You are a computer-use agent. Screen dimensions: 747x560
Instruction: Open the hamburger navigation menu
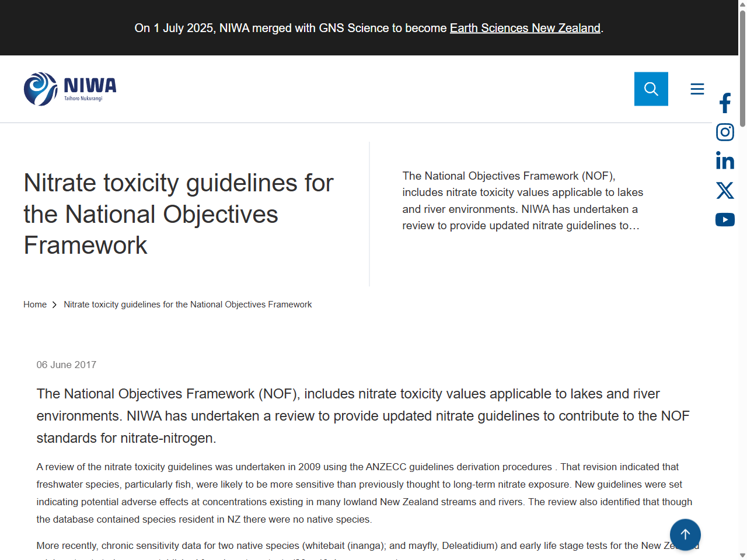pos(697,89)
